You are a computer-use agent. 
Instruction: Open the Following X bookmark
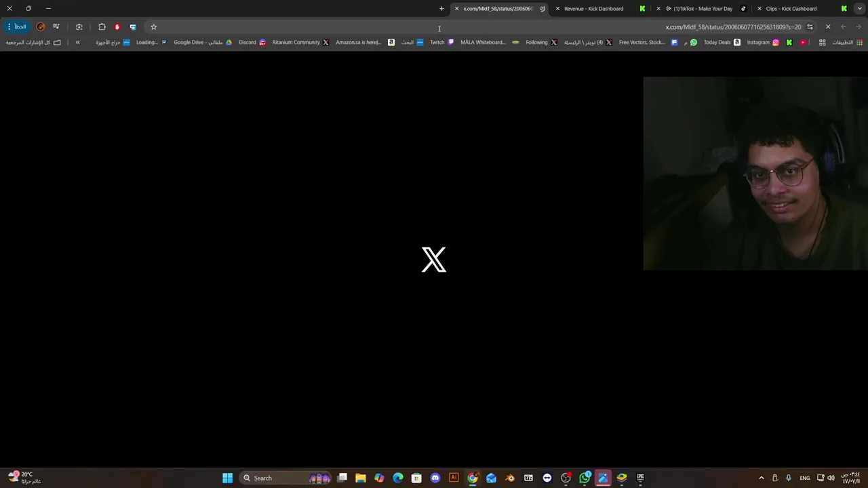point(541,42)
